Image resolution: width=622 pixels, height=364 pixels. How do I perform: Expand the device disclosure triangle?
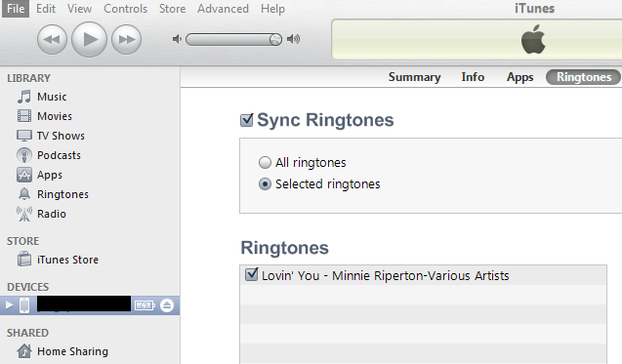click(10, 305)
